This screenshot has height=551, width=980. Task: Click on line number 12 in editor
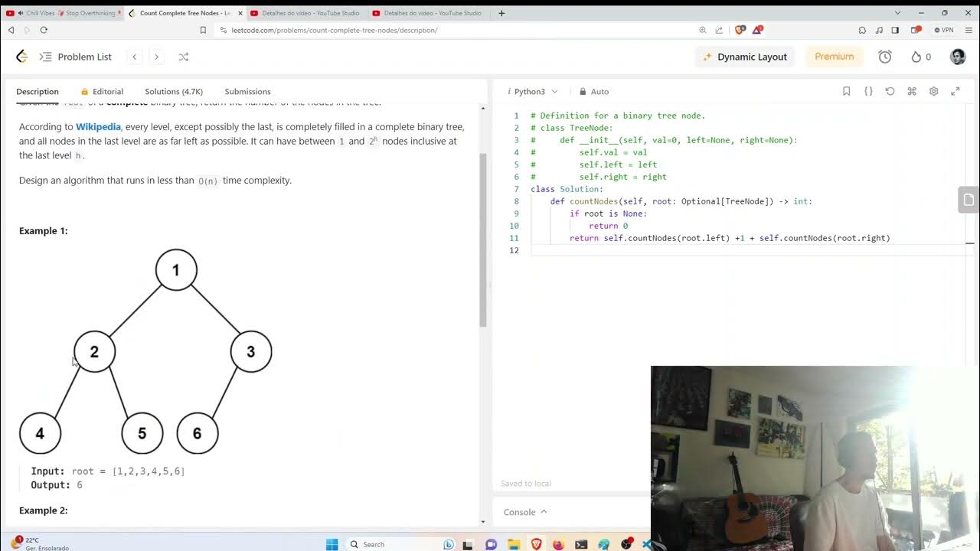514,250
